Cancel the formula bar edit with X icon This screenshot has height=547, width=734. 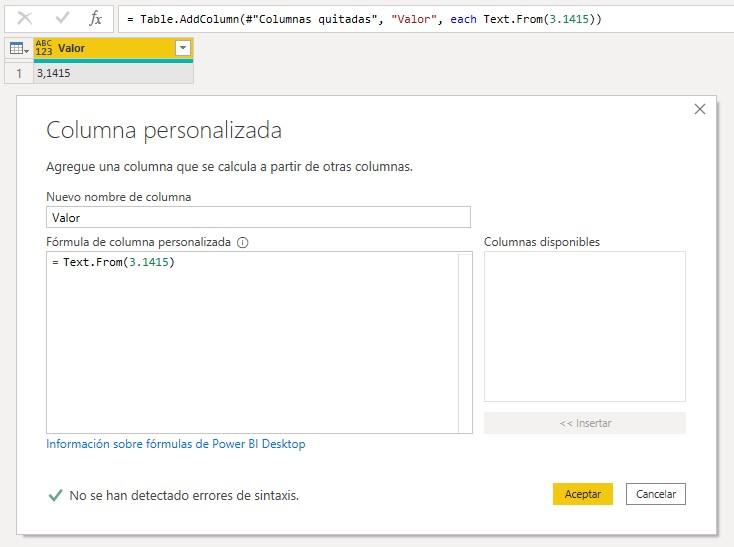click(x=24, y=18)
